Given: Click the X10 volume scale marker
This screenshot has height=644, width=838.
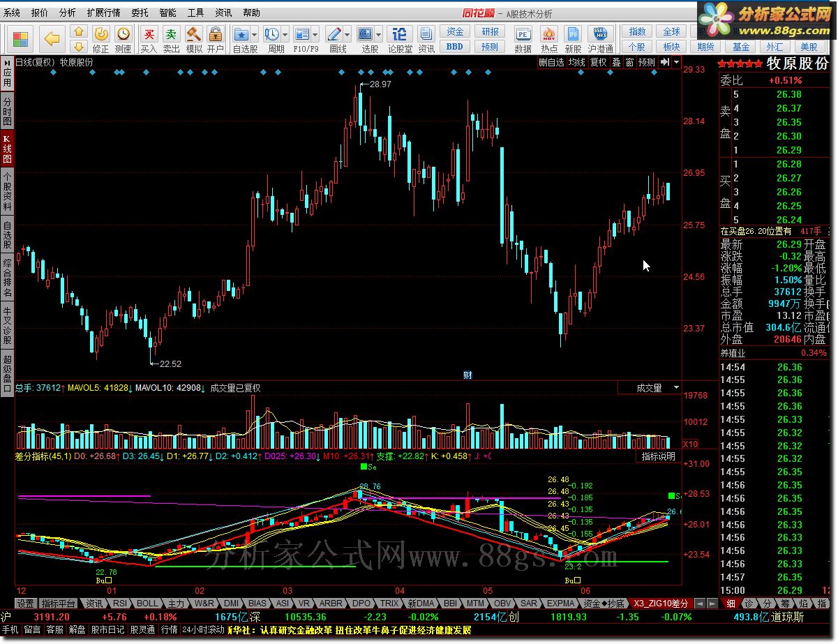Looking at the screenshot, I should pyautogui.click(x=690, y=444).
